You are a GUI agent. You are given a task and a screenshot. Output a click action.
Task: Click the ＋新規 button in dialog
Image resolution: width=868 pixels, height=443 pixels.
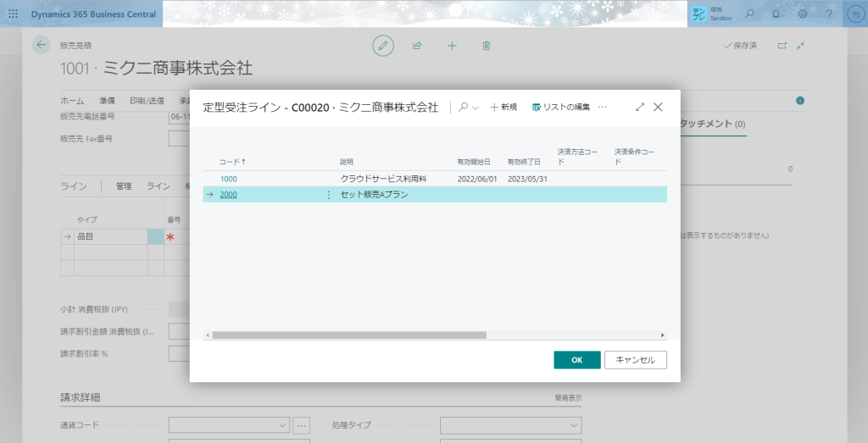[x=504, y=108]
